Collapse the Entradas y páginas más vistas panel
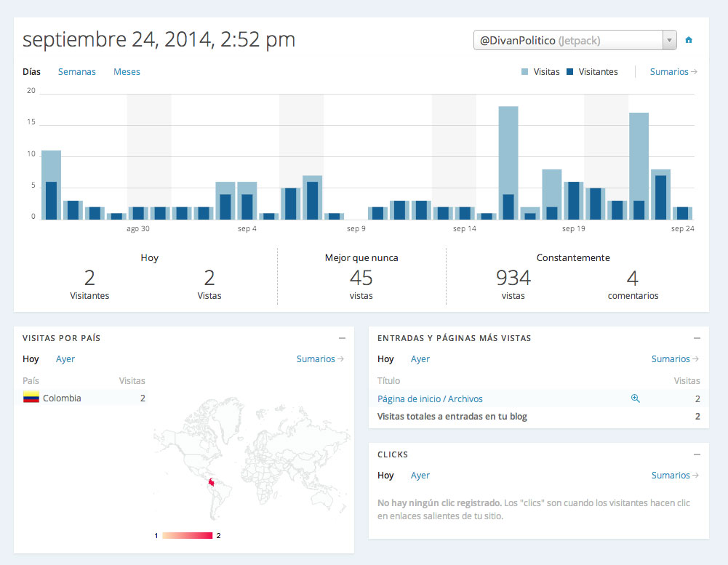Screen dimensions: 728x565 pos(697,338)
